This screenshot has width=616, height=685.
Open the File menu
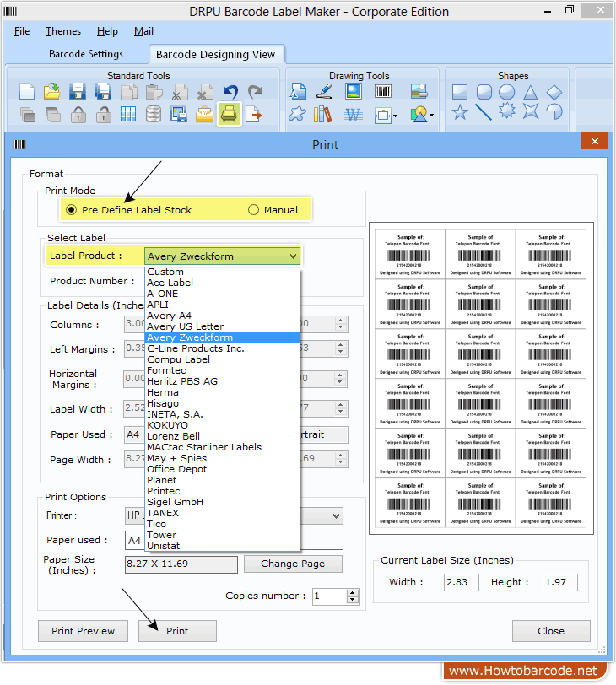(22, 31)
